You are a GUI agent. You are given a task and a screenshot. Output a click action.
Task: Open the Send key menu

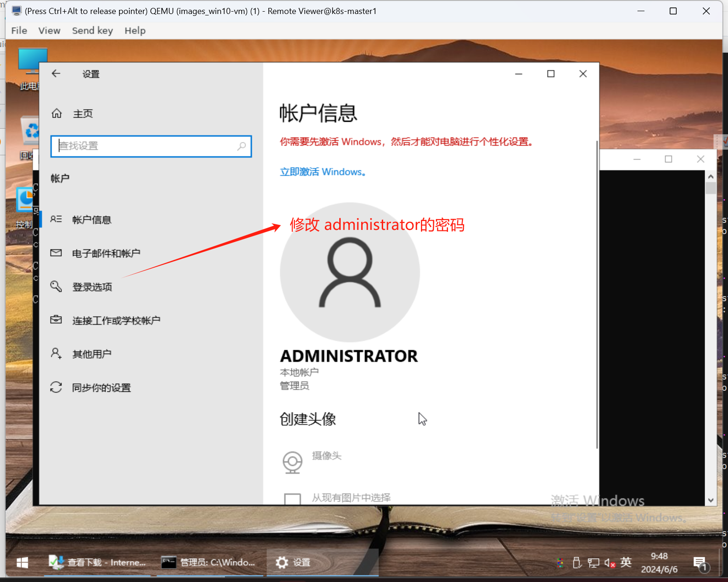(92, 31)
